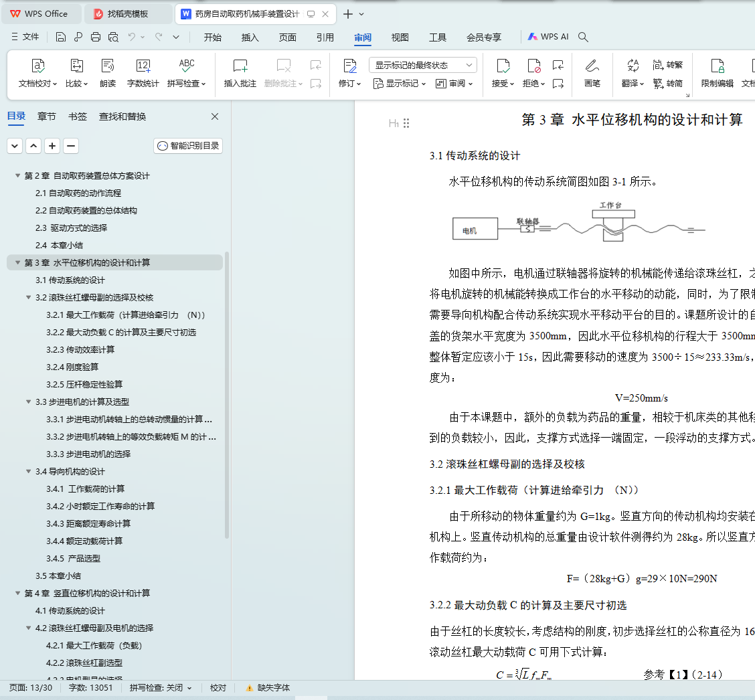Open the 页面 ribbon tab

[x=287, y=37]
